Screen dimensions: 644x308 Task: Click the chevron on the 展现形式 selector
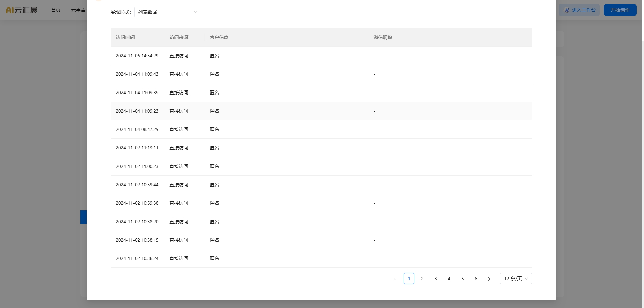pos(195,12)
